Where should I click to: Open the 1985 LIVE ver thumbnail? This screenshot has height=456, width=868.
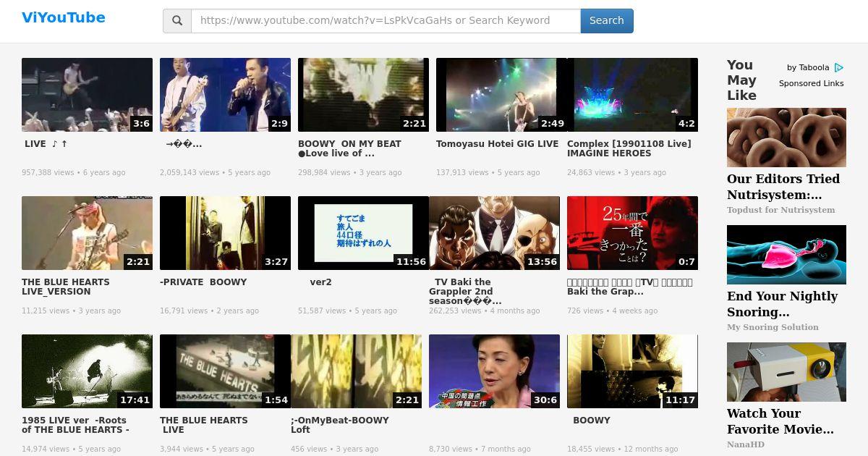pos(87,371)
